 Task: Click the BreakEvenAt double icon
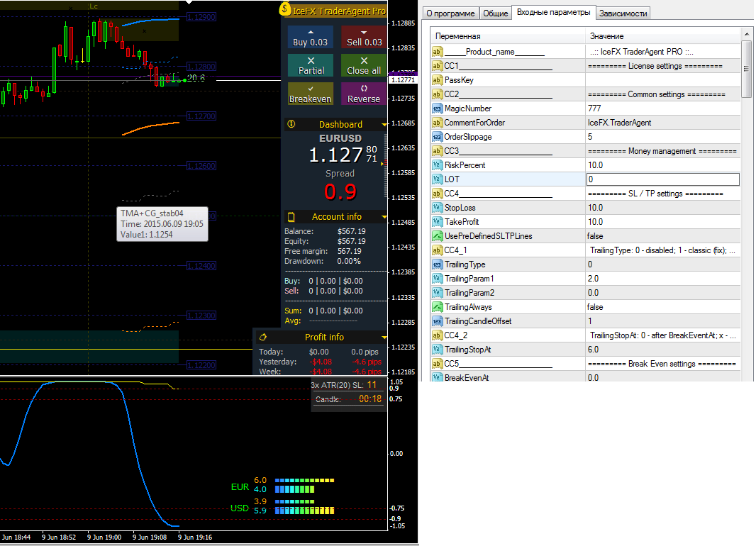[437, 377]
